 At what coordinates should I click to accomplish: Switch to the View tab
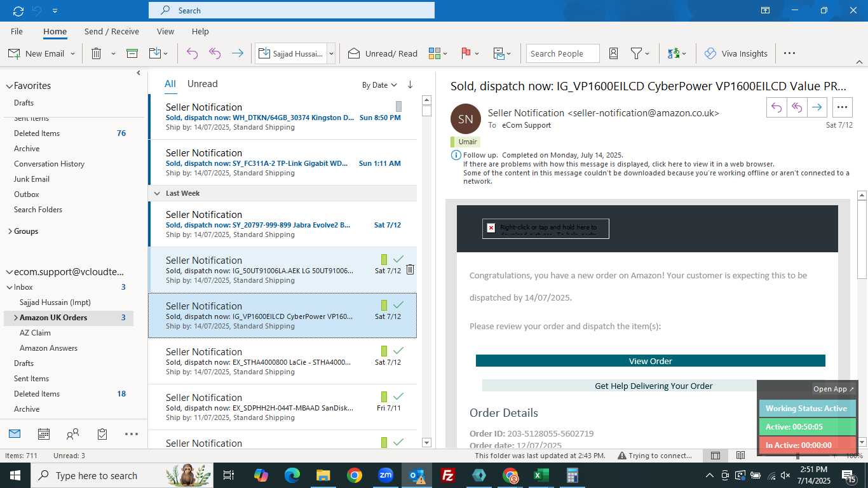pos(165,31)
